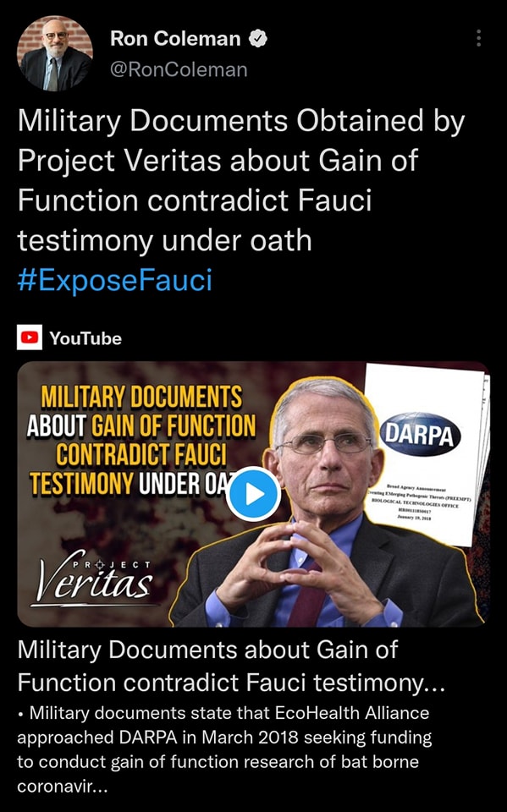Viewport: 507px width, 812px height.
Task: Click the YouTube source label
Action: [x=85, y=338]
